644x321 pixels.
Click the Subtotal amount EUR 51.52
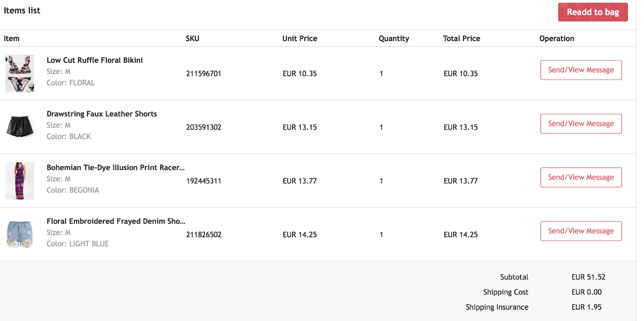tap(588, 277)
